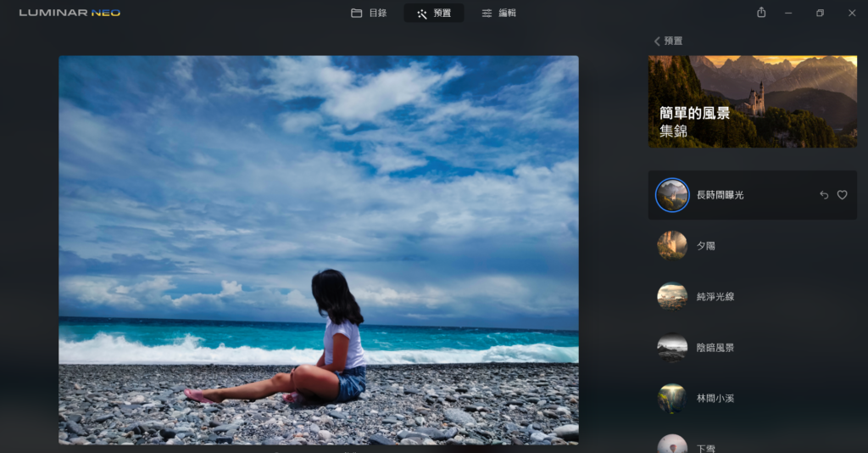868x453 pixels.
Task: Go back using the 預置 chevron
Action: pos(668,41)
